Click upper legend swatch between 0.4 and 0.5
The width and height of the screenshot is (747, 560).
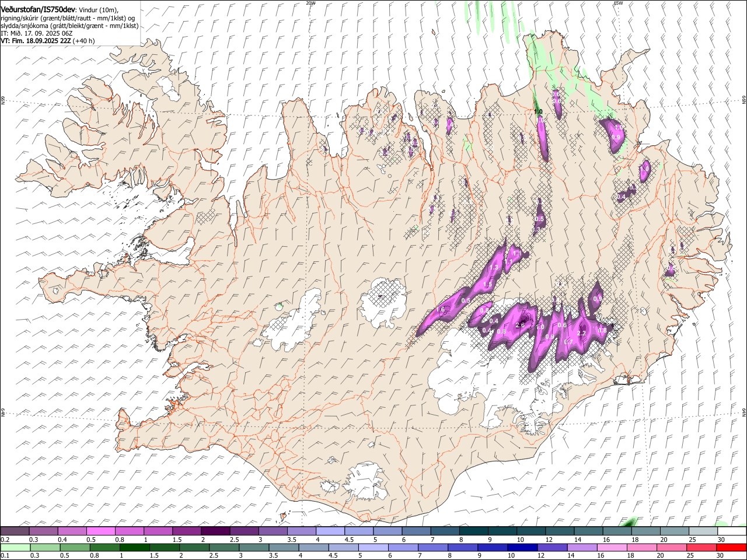tap(72, 531)
